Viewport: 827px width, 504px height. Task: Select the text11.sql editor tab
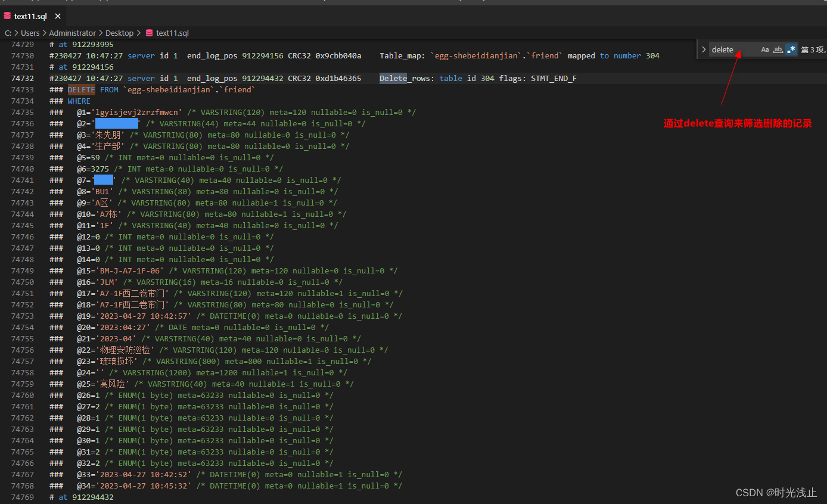click(33, 17)
